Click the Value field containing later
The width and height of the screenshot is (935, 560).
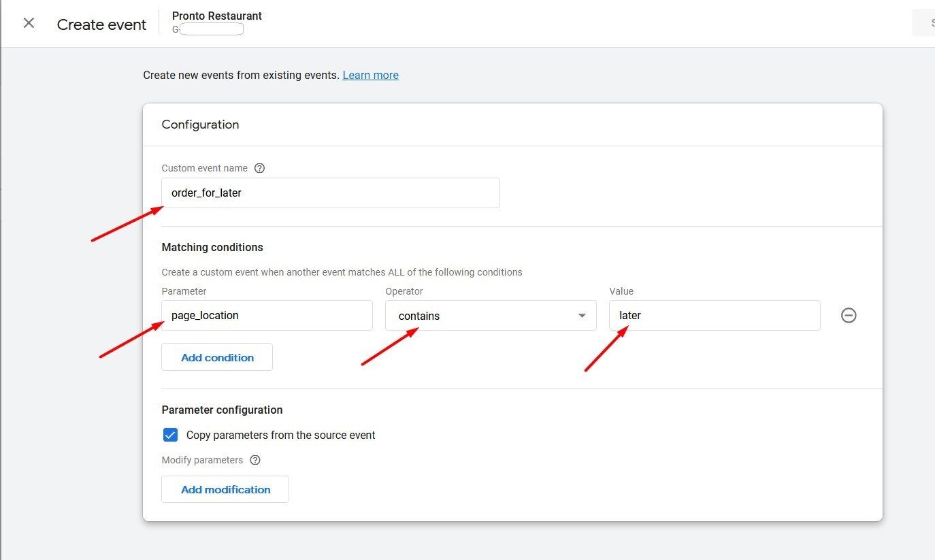pos(714,316)
